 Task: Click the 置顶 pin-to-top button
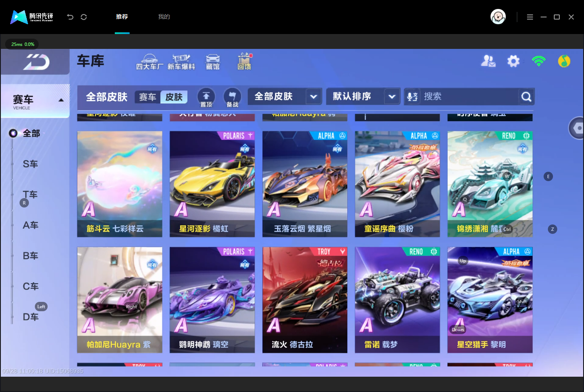click(x=206, y=97)
